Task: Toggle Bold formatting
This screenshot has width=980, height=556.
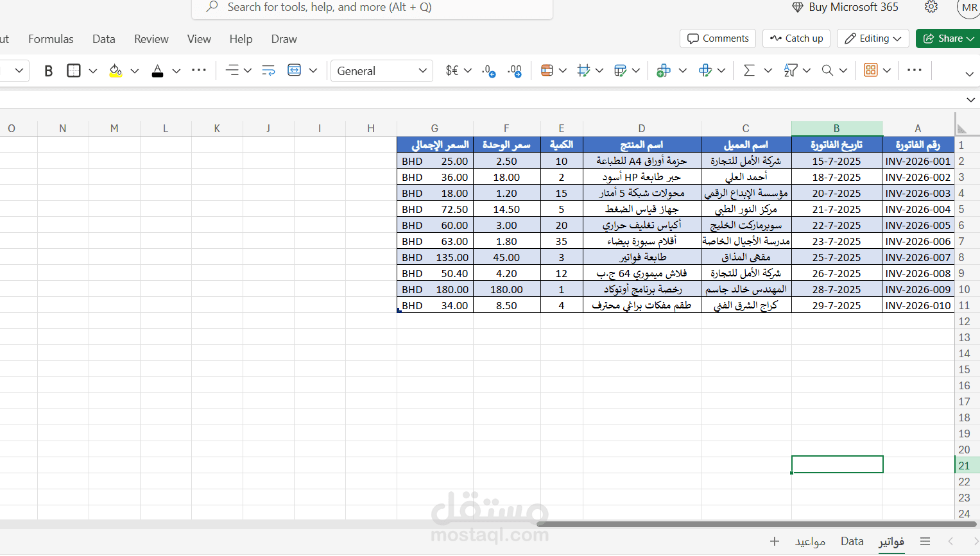Action: coord(48,71)
